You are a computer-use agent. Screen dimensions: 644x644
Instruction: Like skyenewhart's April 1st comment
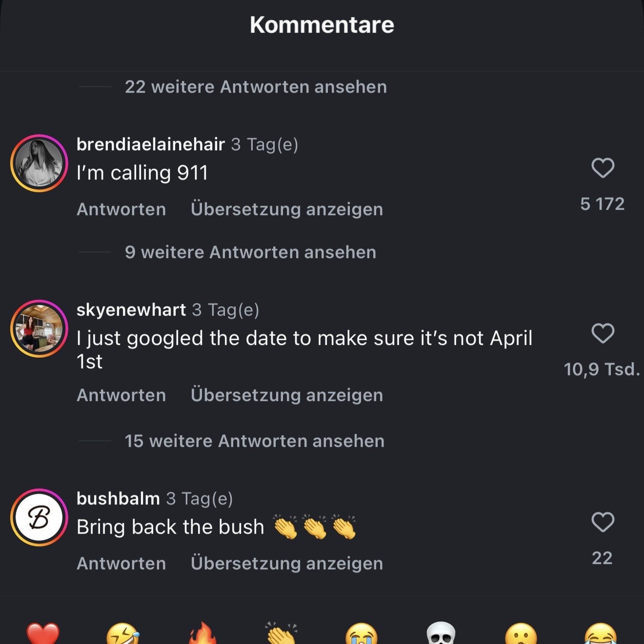click(603, 334)
